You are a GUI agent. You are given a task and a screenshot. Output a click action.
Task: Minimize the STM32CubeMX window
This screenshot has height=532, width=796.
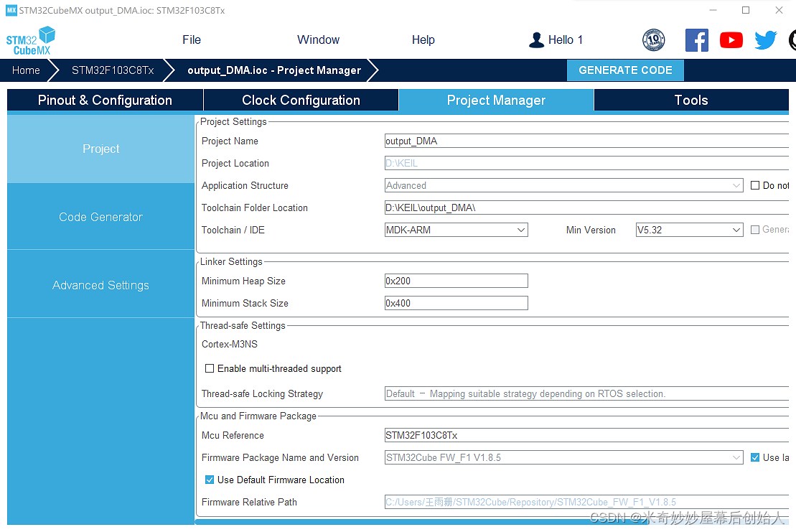713,10
